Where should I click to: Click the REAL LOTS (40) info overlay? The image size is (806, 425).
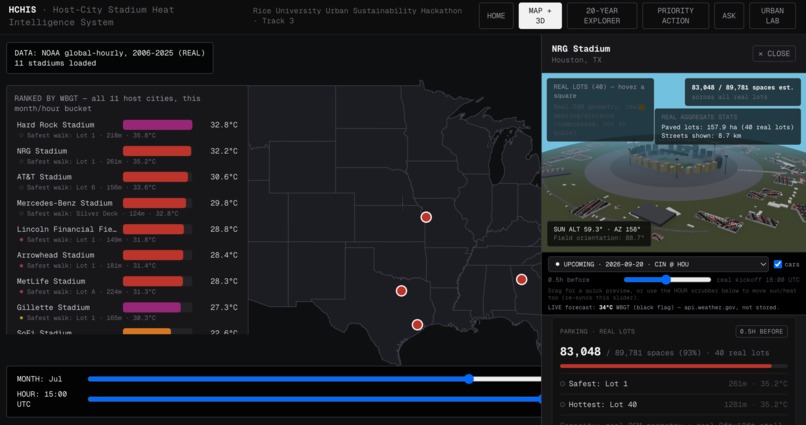(600, 109)
